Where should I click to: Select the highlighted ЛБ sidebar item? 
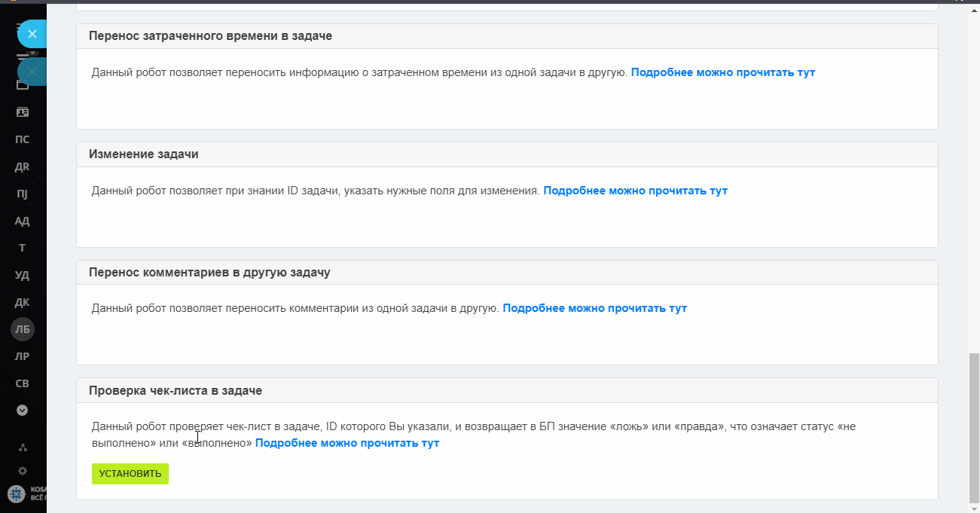point(23,329)
